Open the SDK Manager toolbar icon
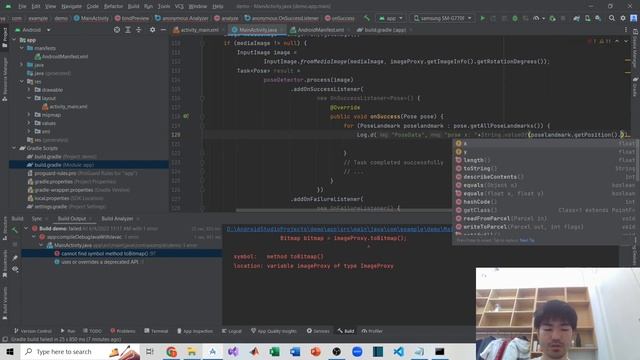Screen dimensions: 640x360 click(598, 18)
